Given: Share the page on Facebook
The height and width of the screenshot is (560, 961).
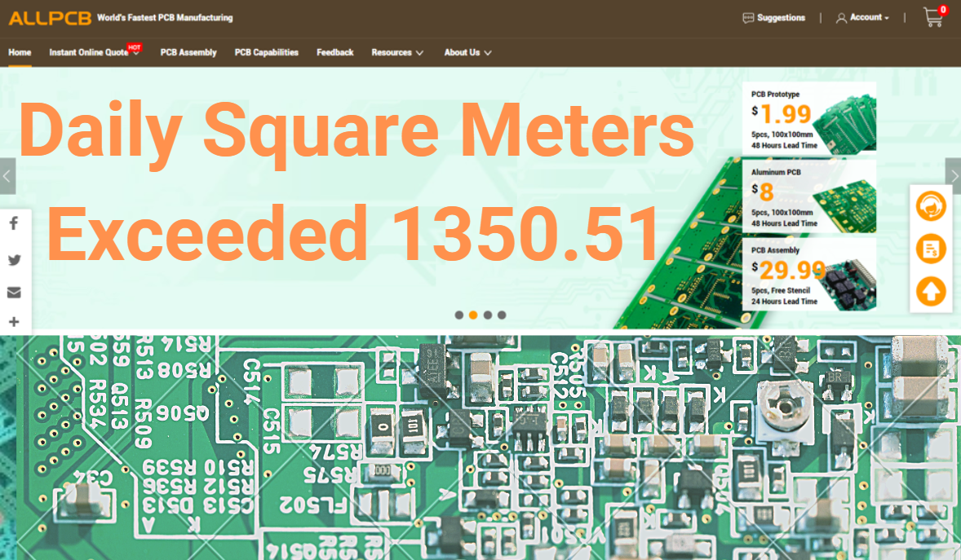Looking at the screenshot, I should 14,223.
